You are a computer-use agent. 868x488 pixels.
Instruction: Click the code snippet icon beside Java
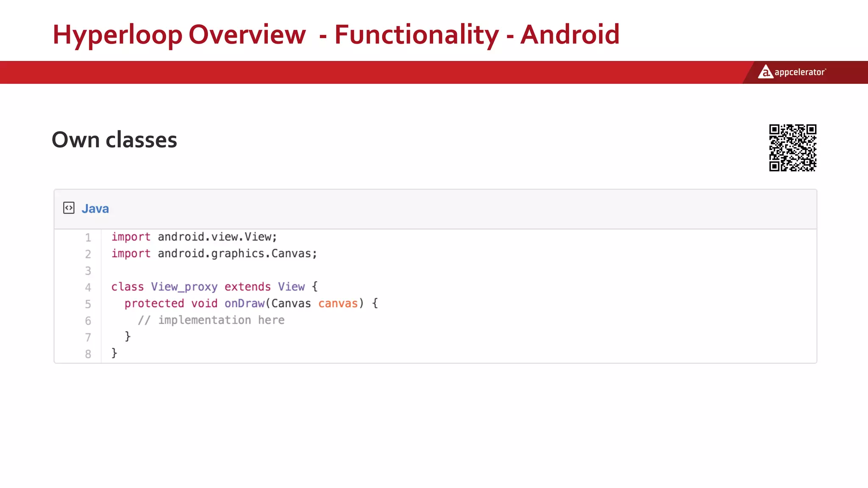coord(69,208)
